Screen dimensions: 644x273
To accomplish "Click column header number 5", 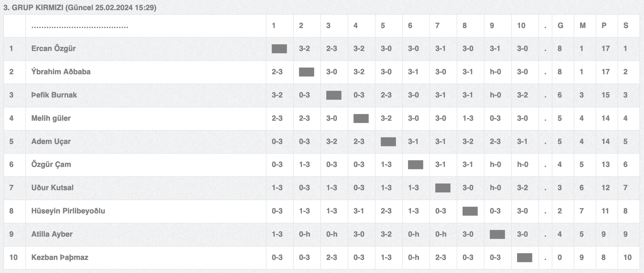I will pos(383,26).
